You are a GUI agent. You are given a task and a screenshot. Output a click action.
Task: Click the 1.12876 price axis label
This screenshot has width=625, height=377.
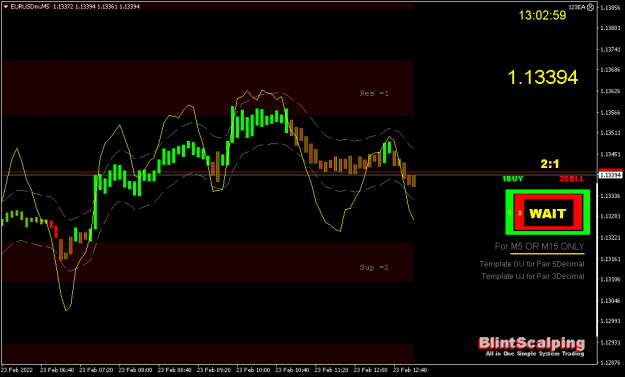(611, 363)
